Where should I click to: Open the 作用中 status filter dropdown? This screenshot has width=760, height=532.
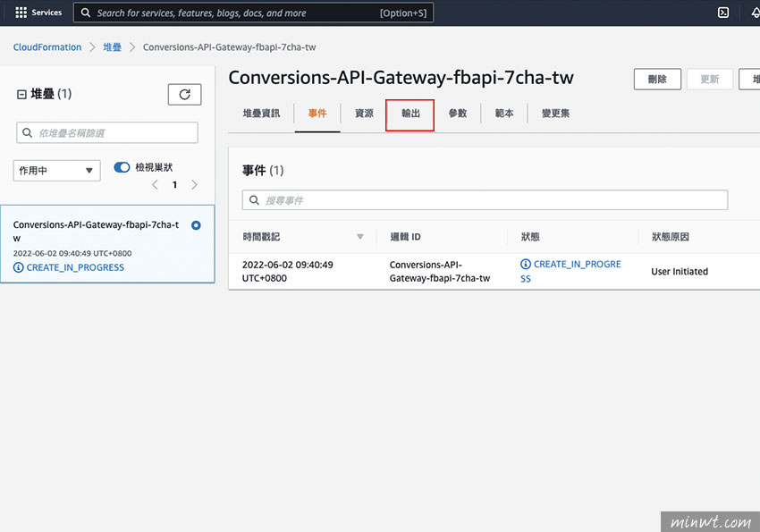click(x=56, y=171)
